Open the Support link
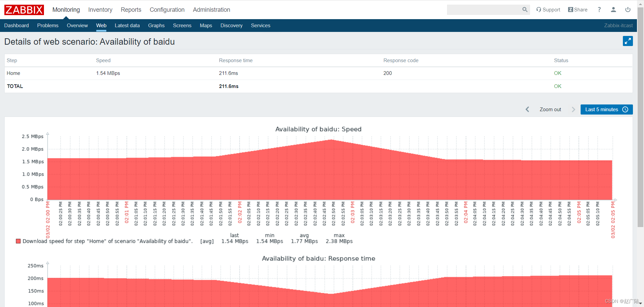 click(x=548, y=10)
